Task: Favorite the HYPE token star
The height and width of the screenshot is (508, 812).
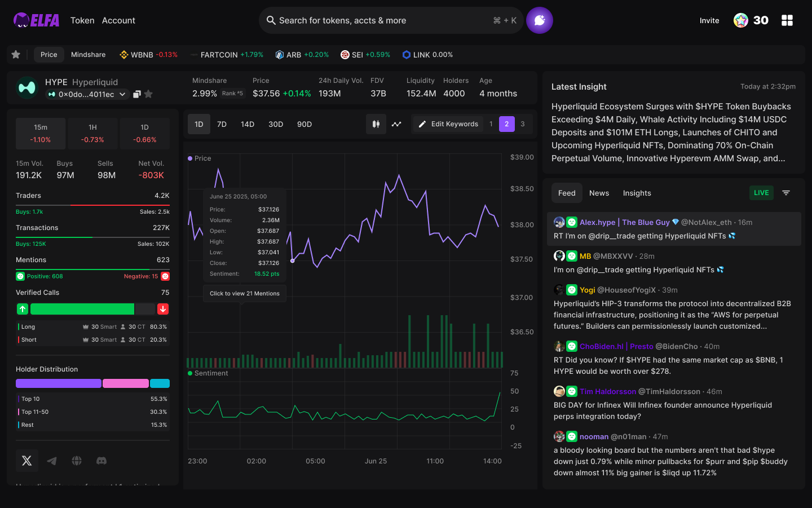Action: point(148,94)
